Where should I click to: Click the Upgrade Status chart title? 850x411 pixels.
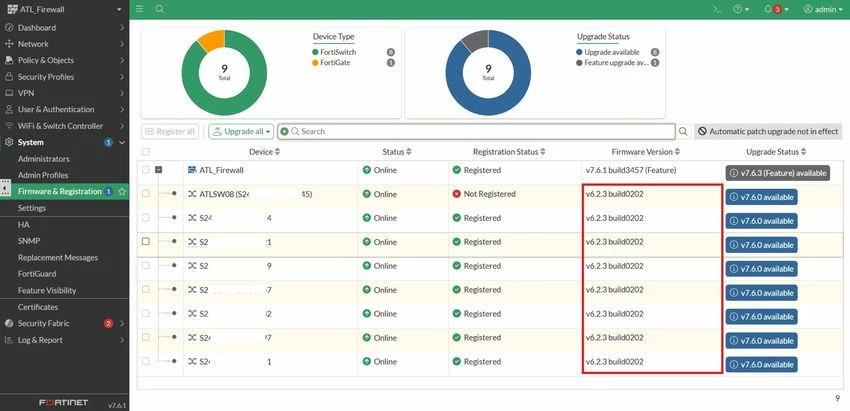603,37
